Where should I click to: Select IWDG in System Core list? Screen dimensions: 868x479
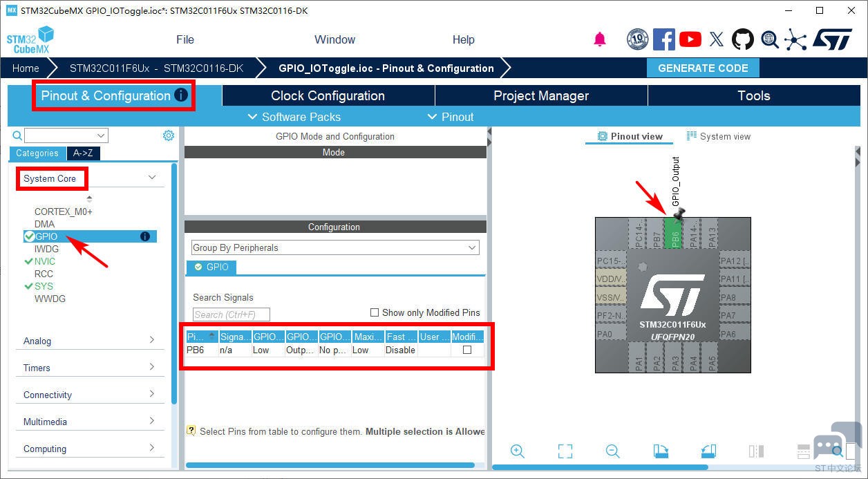pos(46,249)
